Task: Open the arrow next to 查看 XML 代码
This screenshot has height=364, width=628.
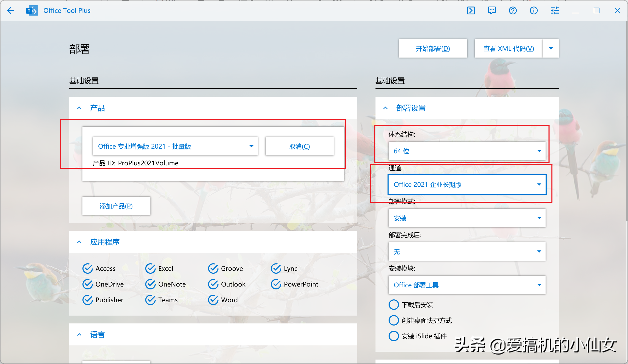Action: [x=551, y=48]
